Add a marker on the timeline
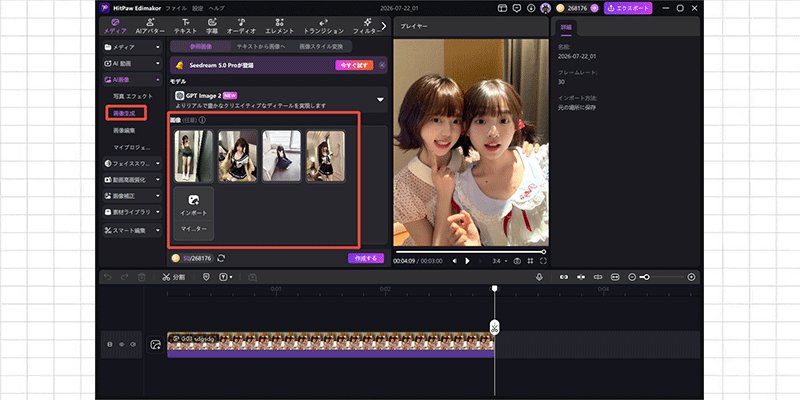800x400 pixels. (x=206, y=277)
